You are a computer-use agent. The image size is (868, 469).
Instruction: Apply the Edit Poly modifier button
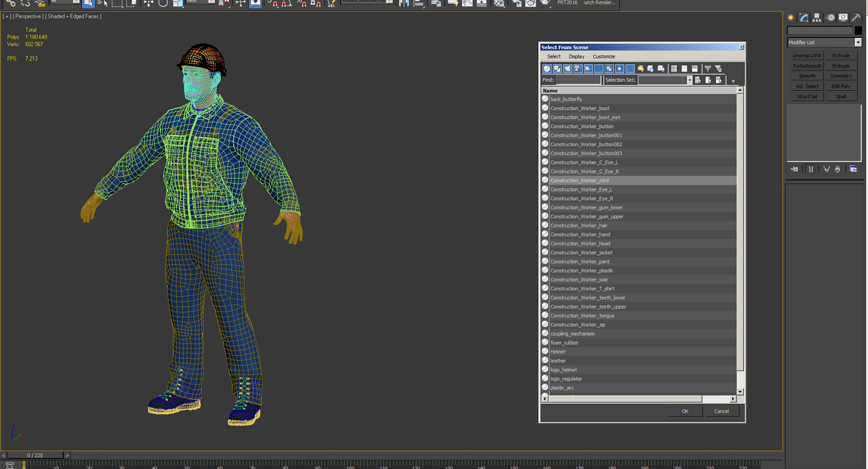840,86
